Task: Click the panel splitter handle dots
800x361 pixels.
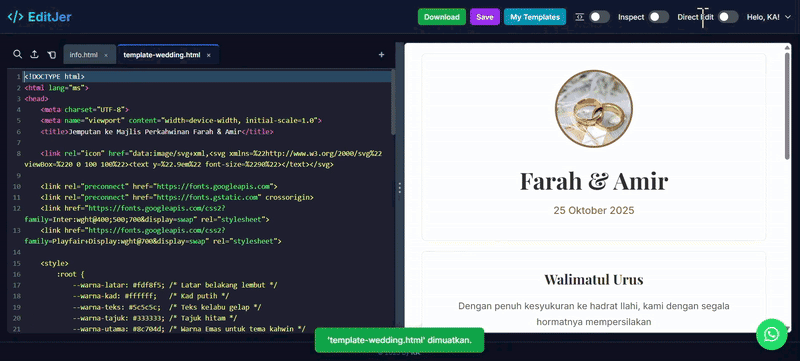Action: click(x=399, y=188)
